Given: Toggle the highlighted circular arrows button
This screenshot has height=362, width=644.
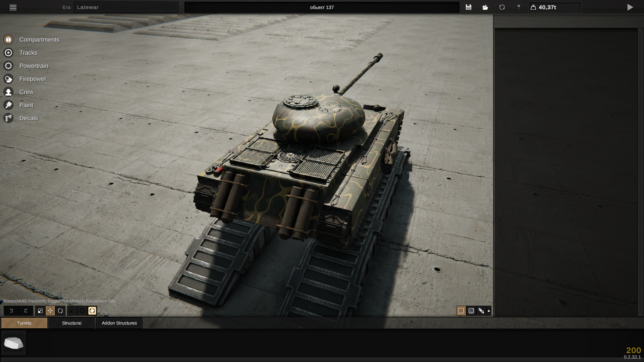Looking at the screenshot, I should [x=92, y=311].
